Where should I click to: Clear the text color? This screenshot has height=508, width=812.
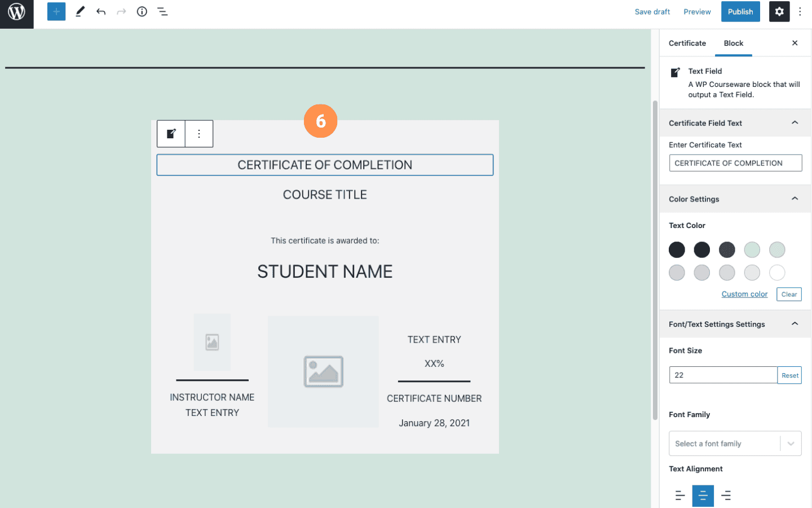[x=789, y=294]
